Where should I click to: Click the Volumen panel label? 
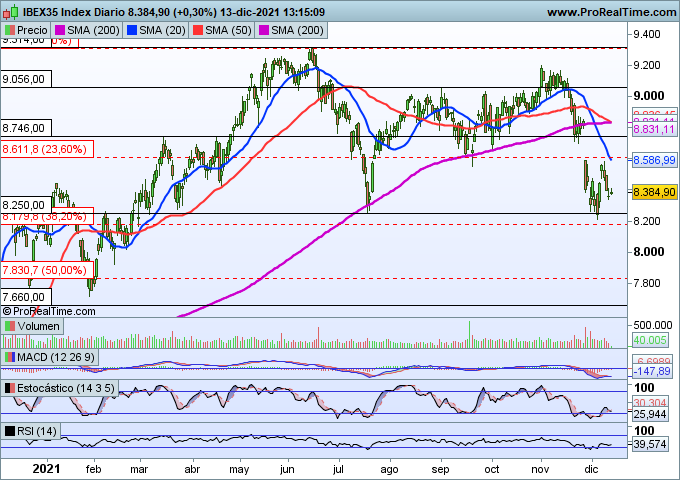(x=39, y=326)
